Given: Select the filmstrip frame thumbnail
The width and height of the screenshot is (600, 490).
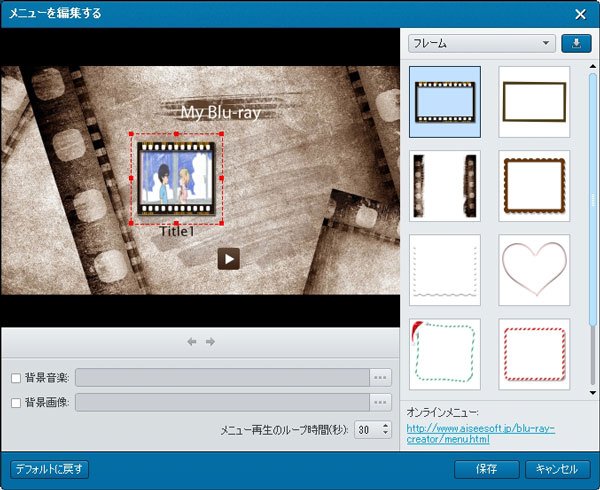Looking at the screenshot, I should click(x=445, y=101).
